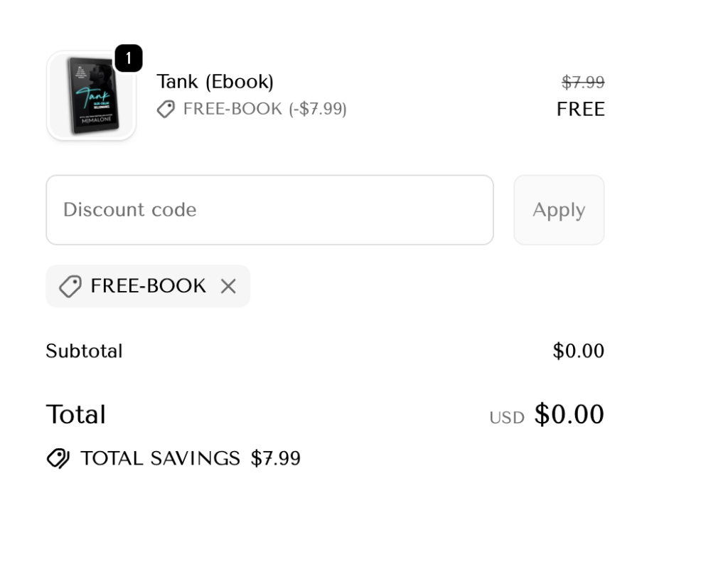Click the Total label
728x582 pixels.
pos(75,414)
